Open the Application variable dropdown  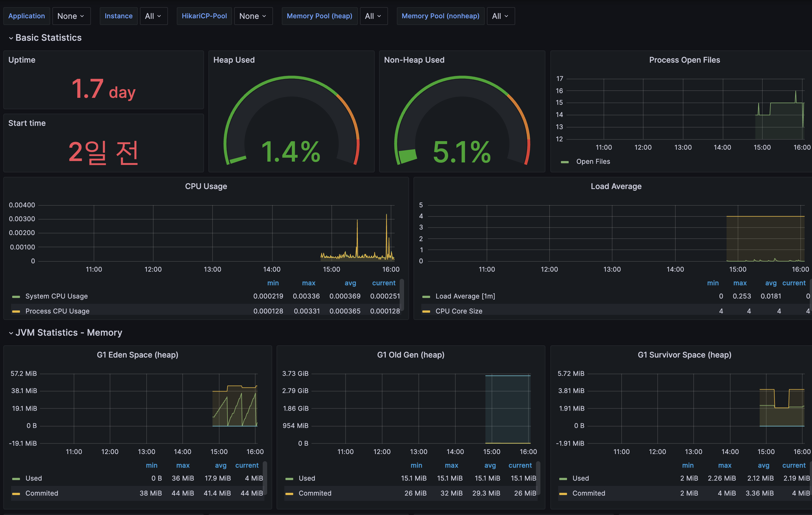click(71, 16)
